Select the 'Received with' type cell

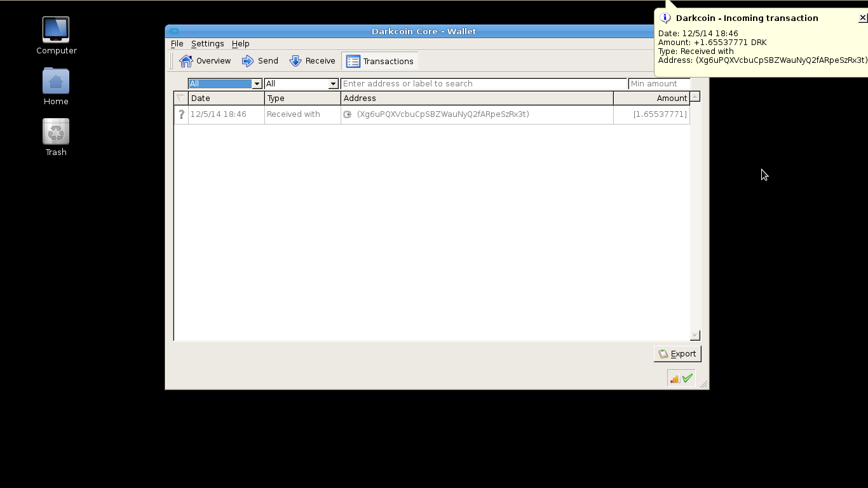click(x=302, y=114)
